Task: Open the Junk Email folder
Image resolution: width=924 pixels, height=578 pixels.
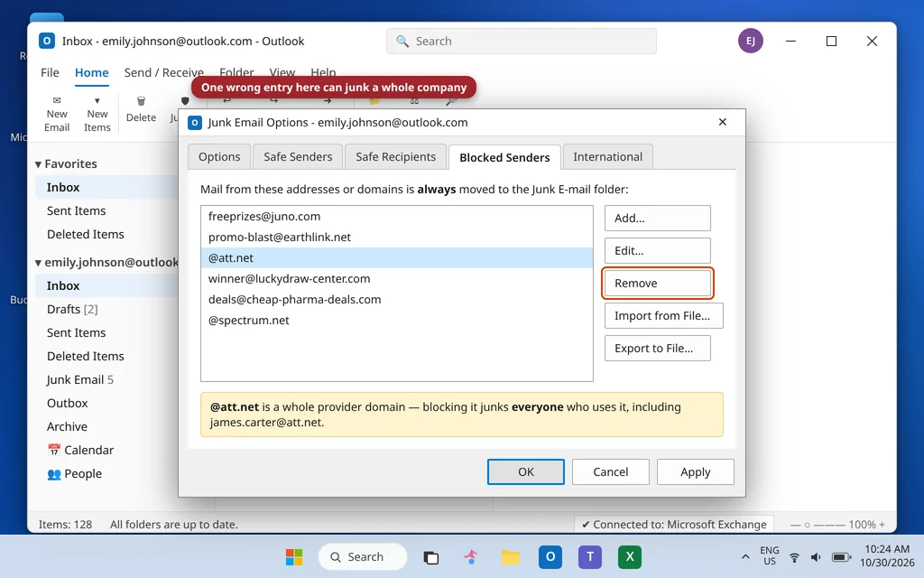Action: click(106, 380)
